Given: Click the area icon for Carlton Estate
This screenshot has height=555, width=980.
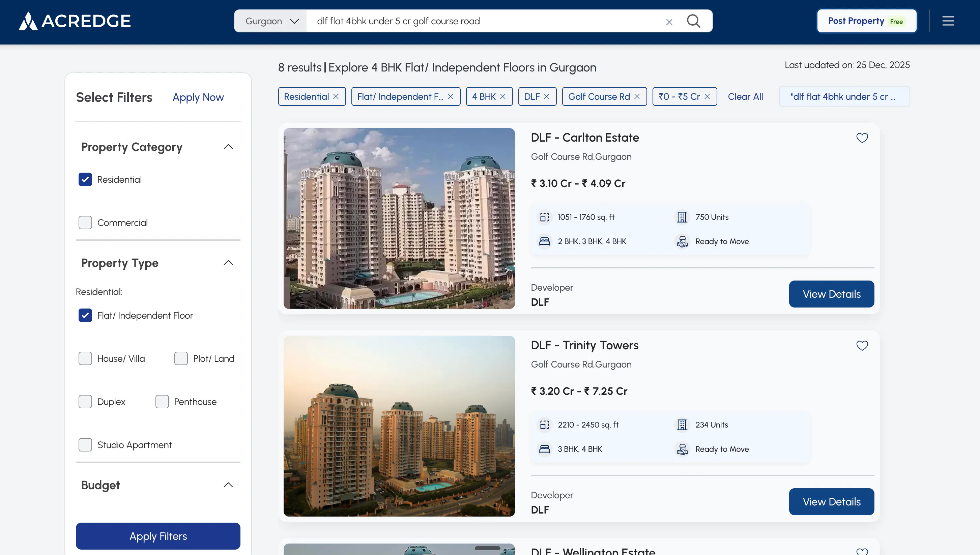Looking at the screenshot, I should 545,217.
